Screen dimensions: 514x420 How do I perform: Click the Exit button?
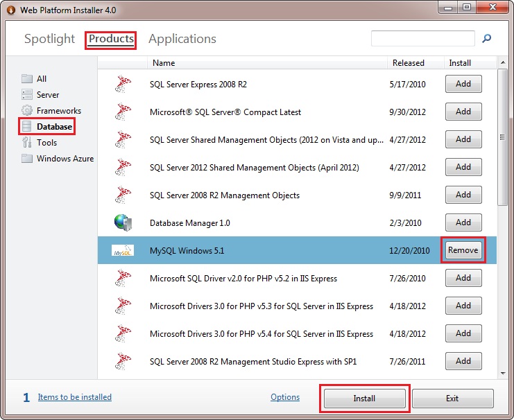(x=452, y=399)
